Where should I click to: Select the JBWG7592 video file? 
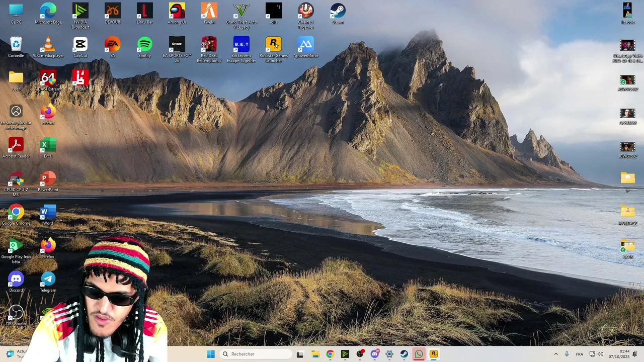(627, 150)
